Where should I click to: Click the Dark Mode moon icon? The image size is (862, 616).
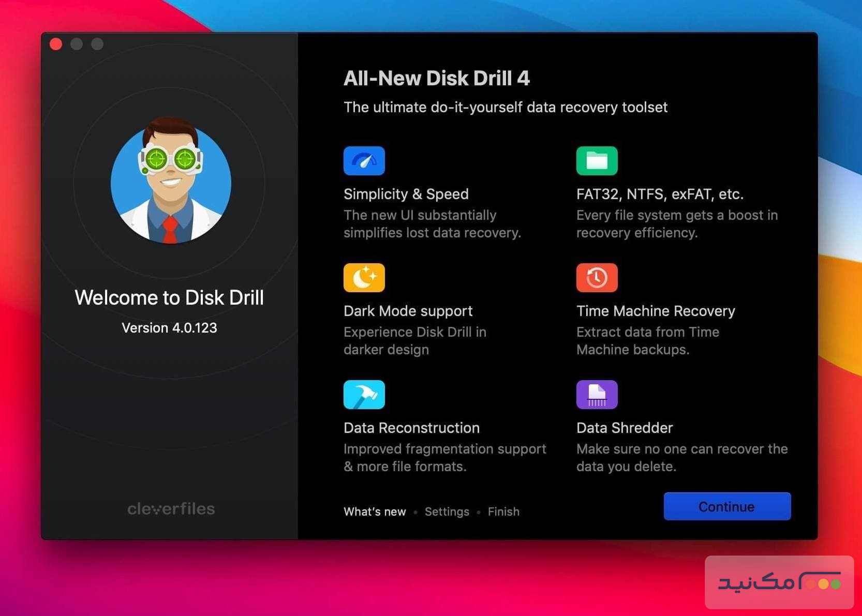coord(364,278)
